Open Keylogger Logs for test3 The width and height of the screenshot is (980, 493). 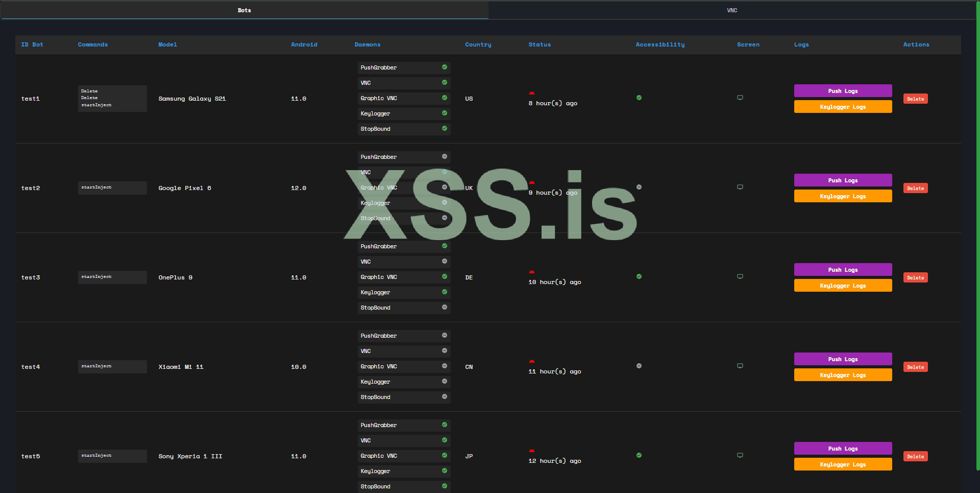(842, 286)
